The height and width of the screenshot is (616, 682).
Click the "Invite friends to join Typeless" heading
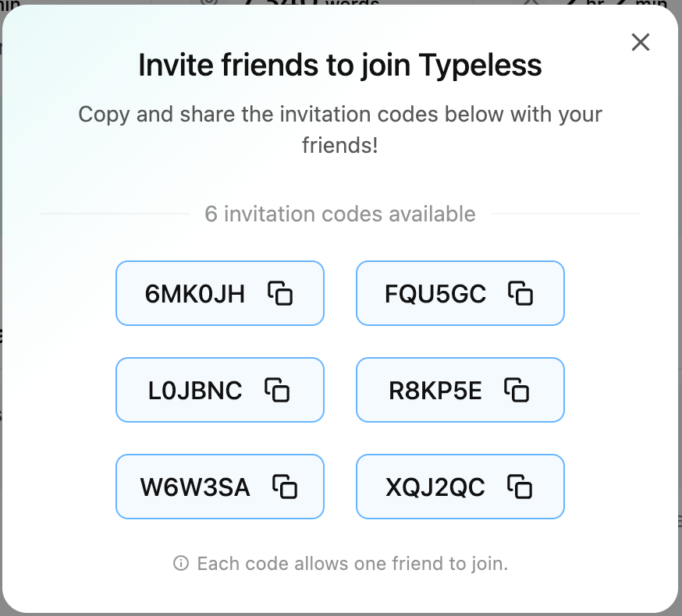point(340,65)
